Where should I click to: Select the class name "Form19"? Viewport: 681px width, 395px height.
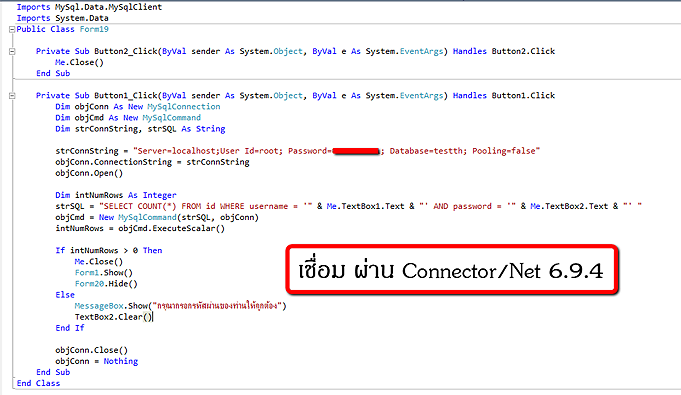(x=94, y=29)
